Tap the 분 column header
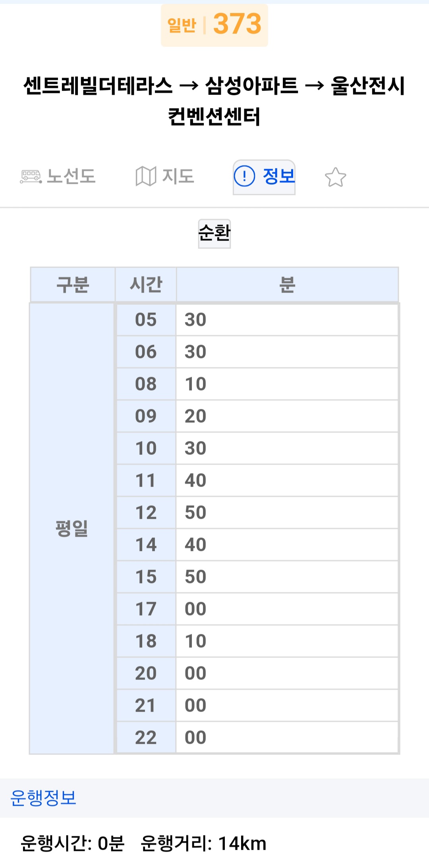This screenshot has height=868, width=429. [x=287, y=285]
